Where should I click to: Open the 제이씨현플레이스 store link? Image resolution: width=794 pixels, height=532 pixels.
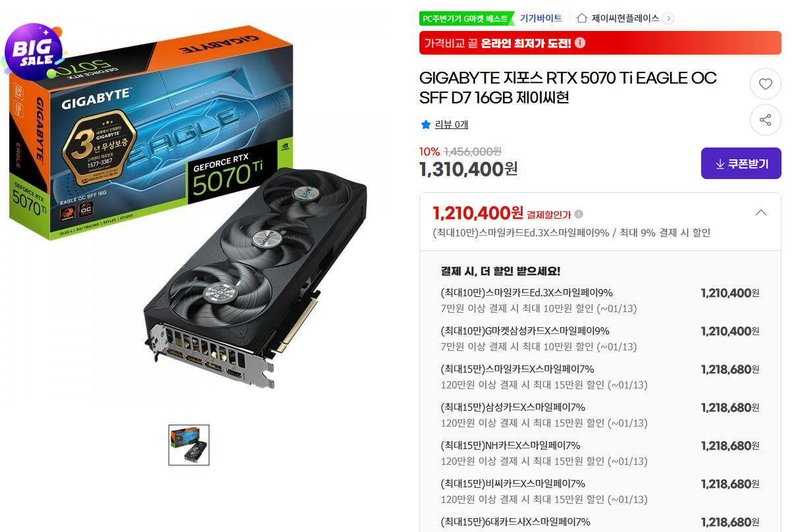pyautogui.click(x=625, y=18)
